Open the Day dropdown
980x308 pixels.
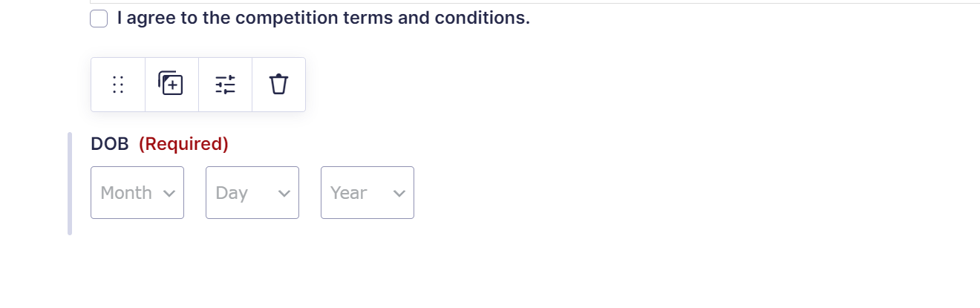pos(252,193)
